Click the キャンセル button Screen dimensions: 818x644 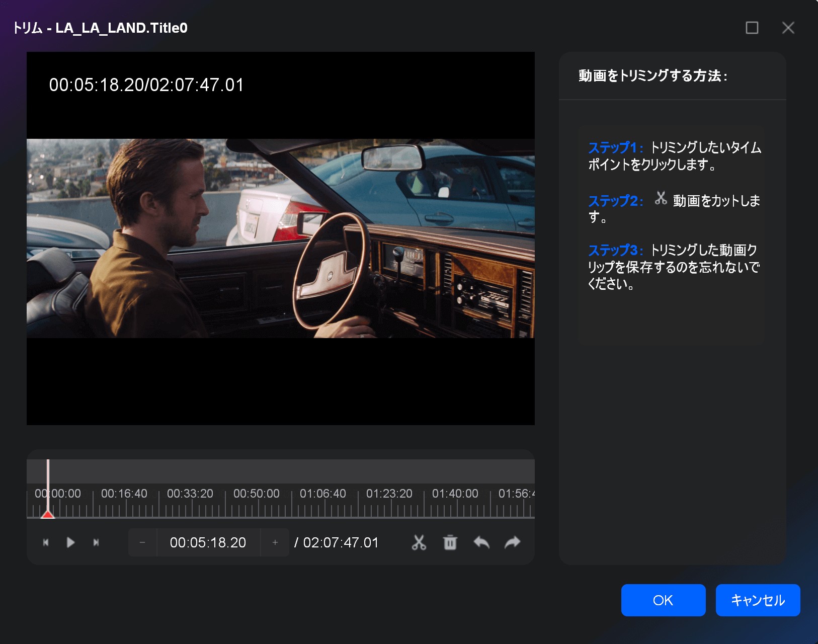pos(758,600)
